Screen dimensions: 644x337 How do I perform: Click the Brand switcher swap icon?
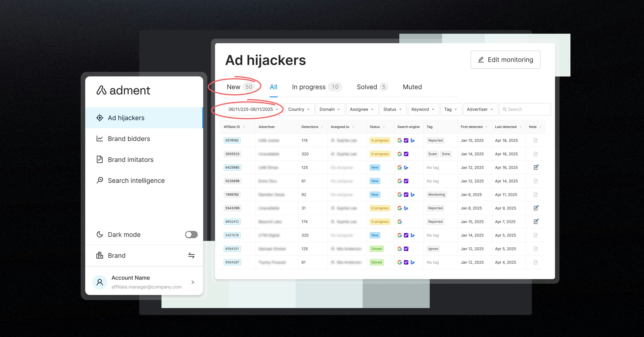click(191, 255)
